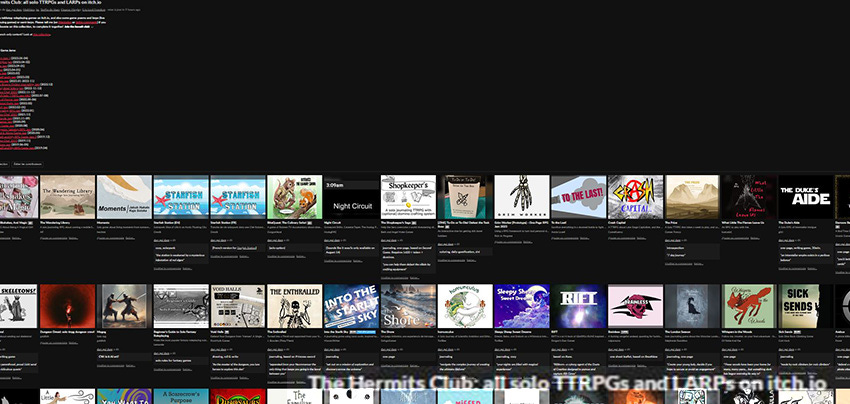Open the Night Circuit cover thumbnail
The height and width of the screenshot is (404, 850).
click(351, 197)
